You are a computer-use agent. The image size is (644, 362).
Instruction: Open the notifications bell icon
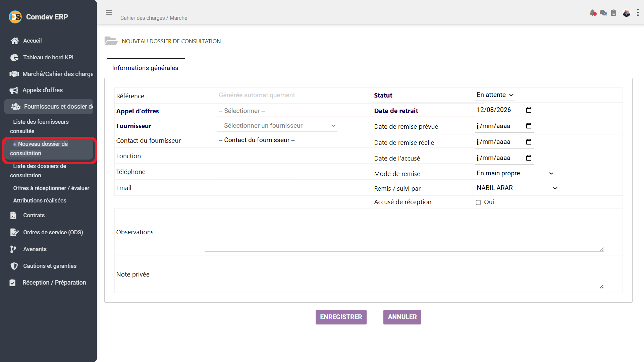click(x=593, y=13)
